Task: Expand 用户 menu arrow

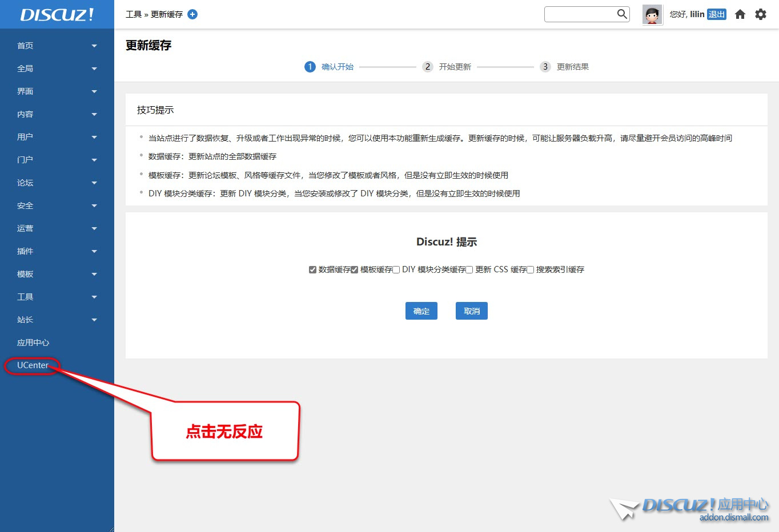Action: 94,137
